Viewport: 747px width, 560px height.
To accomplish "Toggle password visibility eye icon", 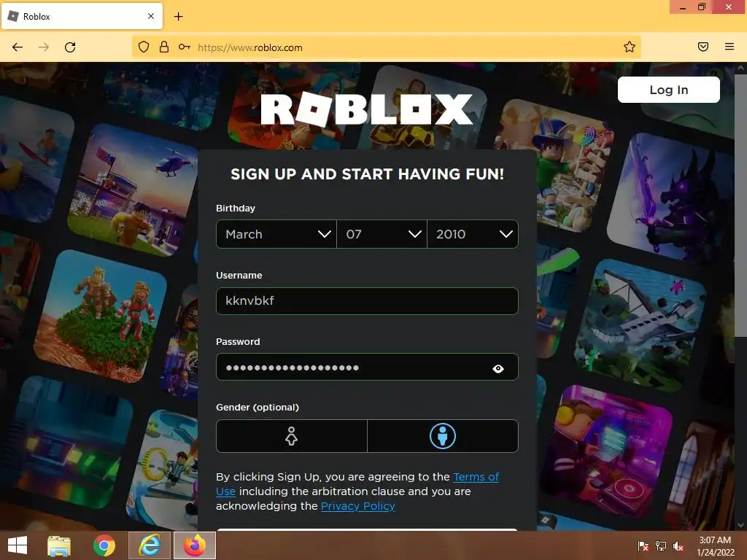I will [498, 368].
